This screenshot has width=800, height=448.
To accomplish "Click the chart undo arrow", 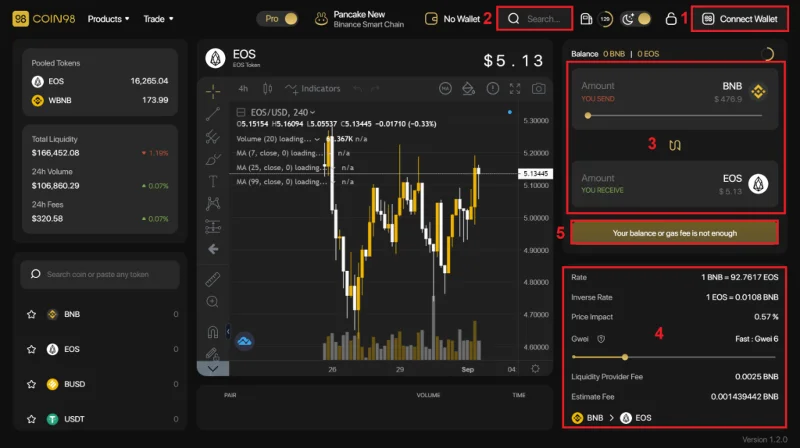I will [x=358, y=89].
